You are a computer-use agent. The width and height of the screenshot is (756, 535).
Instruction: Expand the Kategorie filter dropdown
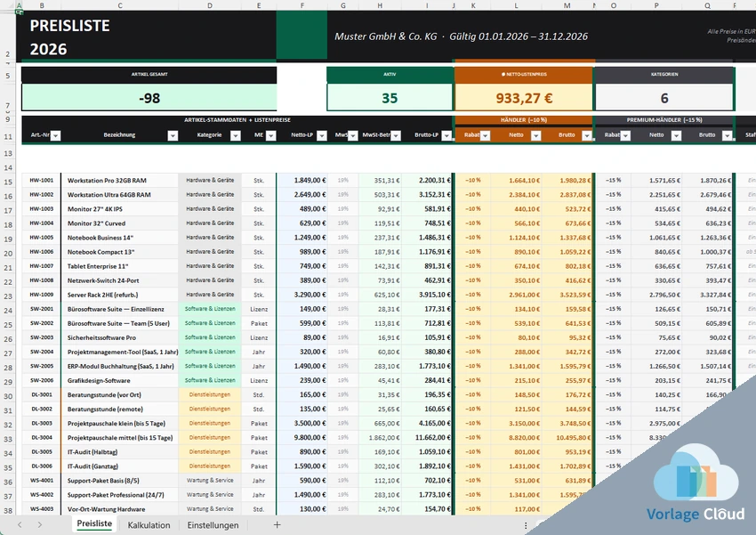[236, 135]
